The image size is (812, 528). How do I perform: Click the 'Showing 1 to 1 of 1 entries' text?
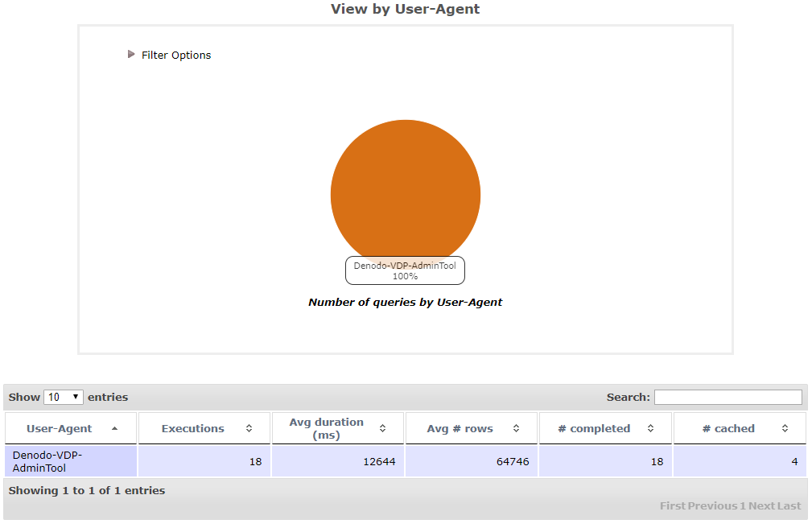coord(86,490)
